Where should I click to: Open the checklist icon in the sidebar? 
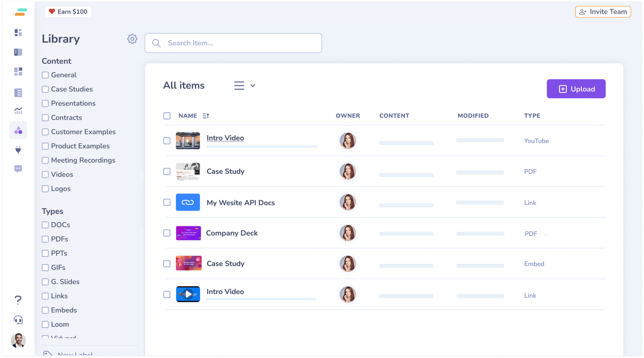coord(18,93)
